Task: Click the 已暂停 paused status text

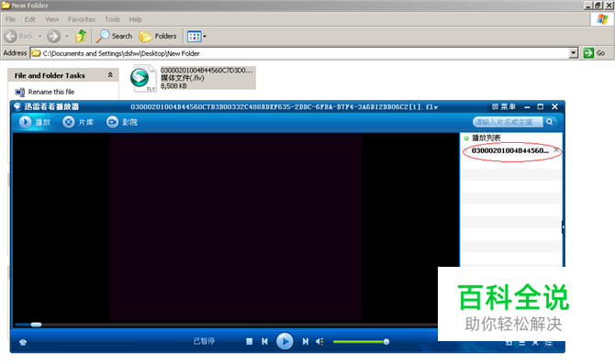Action: pos(204,341)
